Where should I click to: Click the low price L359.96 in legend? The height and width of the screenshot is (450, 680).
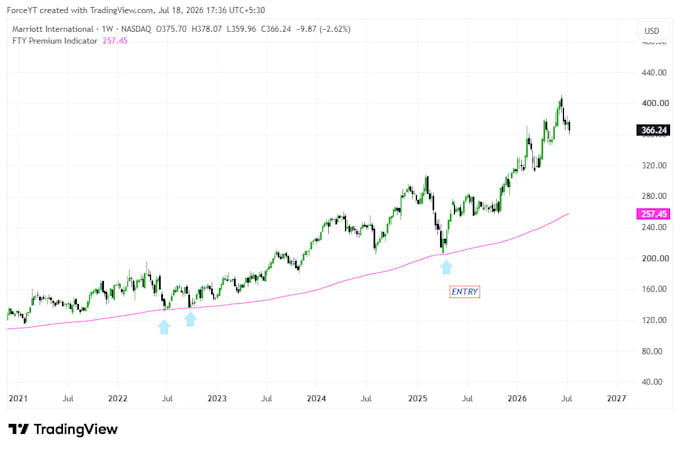tap(241, 29)
